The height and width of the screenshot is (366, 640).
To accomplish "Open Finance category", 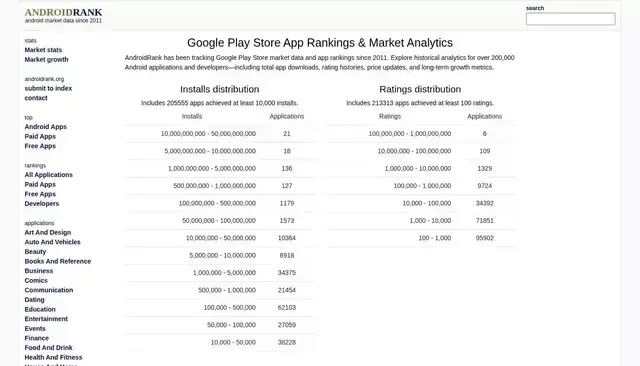I will pyautogui.click(x=36, y=338).
